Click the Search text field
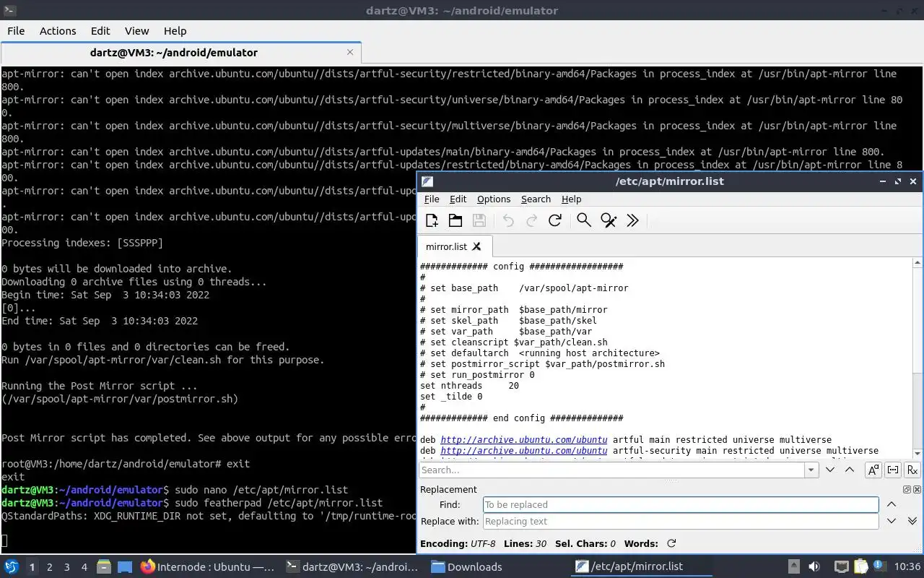924x578 pixels. click(x=612, y=470)
